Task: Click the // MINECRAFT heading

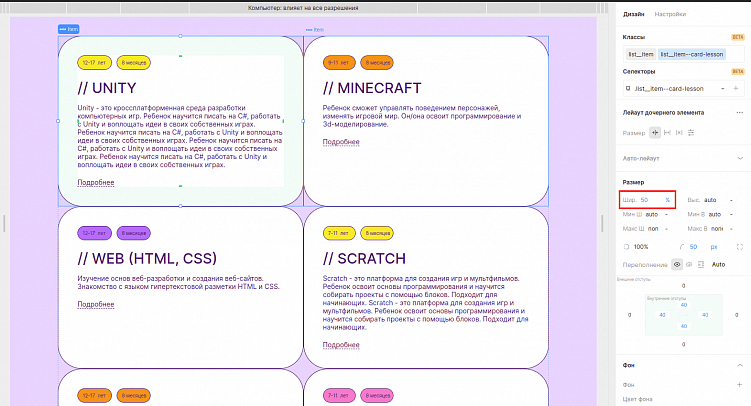Action: click(x=372, y=88)
